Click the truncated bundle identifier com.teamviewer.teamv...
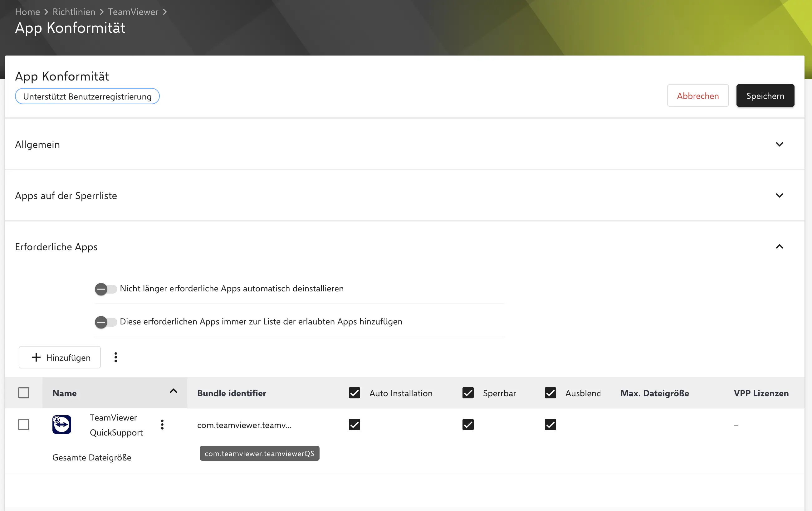Image resolution: width=812 pixels, height=511 pixels. pyautogui.click(x=244, y=425)
